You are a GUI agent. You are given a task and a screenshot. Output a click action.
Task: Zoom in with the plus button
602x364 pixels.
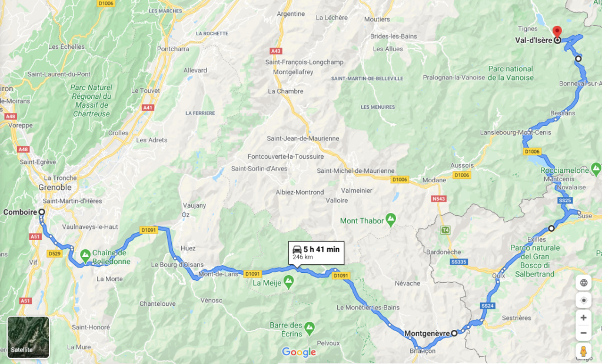pos(583,318)
